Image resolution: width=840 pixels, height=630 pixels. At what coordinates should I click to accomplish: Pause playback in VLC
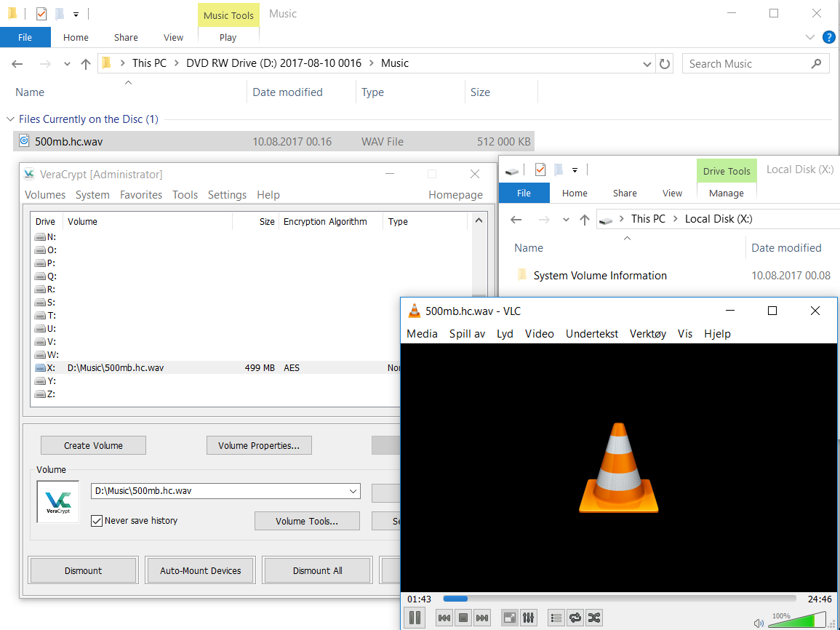415,618
